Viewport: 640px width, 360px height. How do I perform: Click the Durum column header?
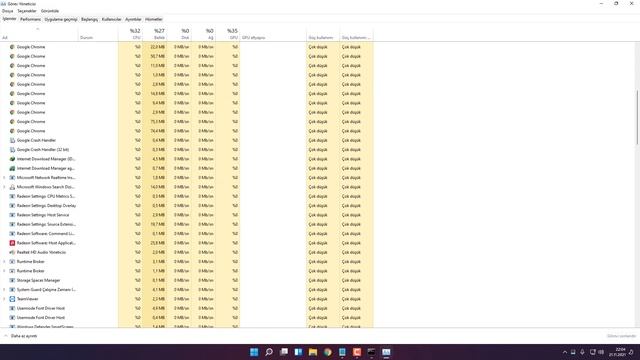98,33
